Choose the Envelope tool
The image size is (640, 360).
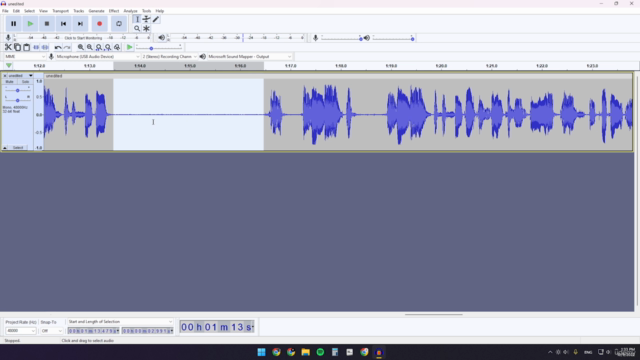click(147, 19)
